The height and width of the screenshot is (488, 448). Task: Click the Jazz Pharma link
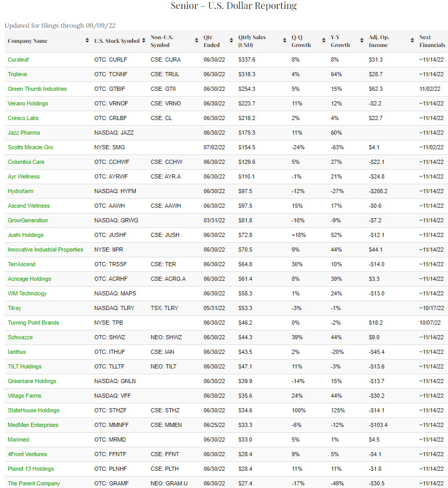tap(23, 133)
